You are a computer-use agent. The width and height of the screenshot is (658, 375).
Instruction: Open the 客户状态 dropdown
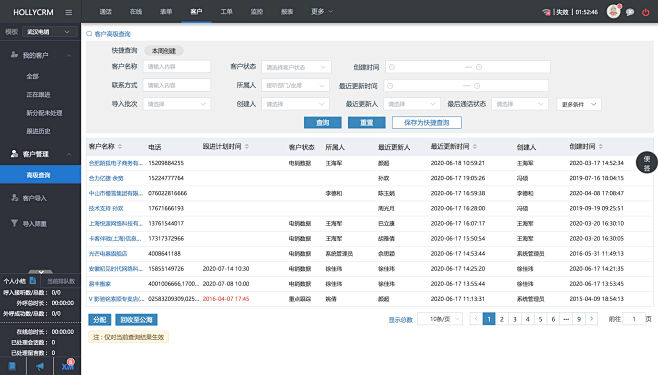(x=296, y=67)
